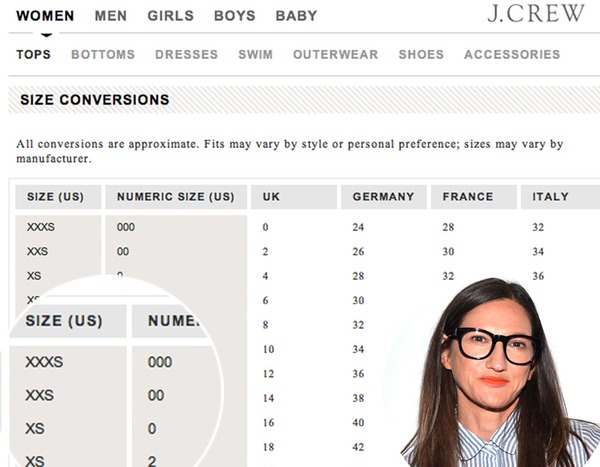Viewport: 600px width, 467px height.
Task: Open the DRESSES sub-tab
Action: coord(186,54)
